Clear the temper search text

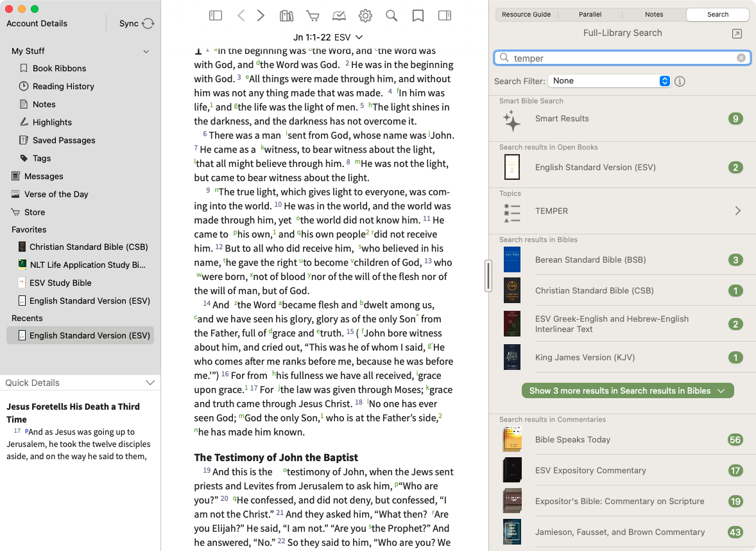click(x=741, y=58)
